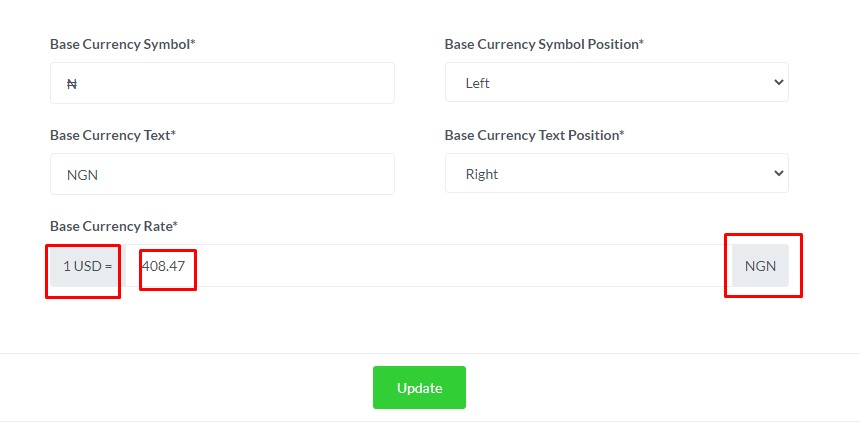Screen dimensions: 860x422
Task: Click the chevron arrow on the Left dropdown
Action: [779, 83]
